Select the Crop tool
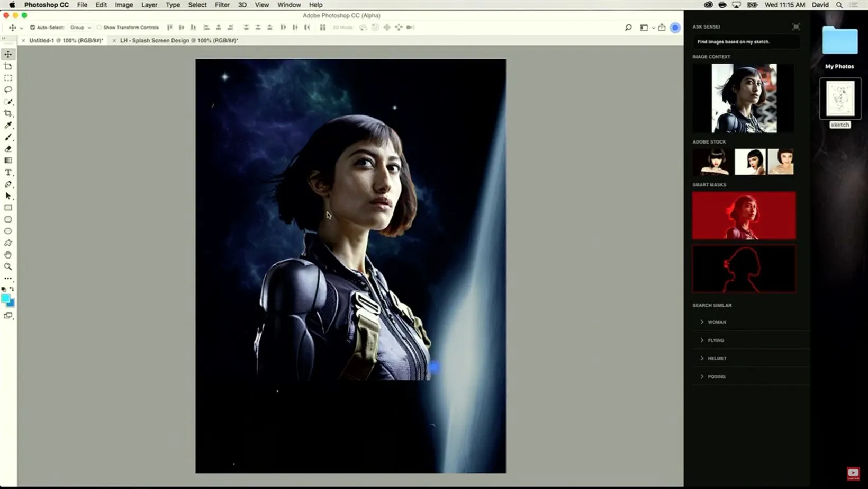This screenshot has width=868, height=489. pos(8,113)
